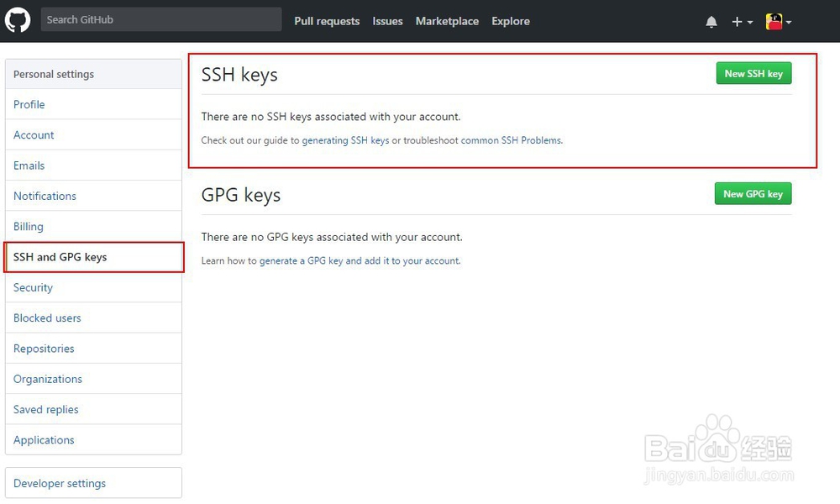Click the GitHub Octocat logo
The height and width of the screenshot is (504, 840).
pyautogui.click(x=18, y=20)
